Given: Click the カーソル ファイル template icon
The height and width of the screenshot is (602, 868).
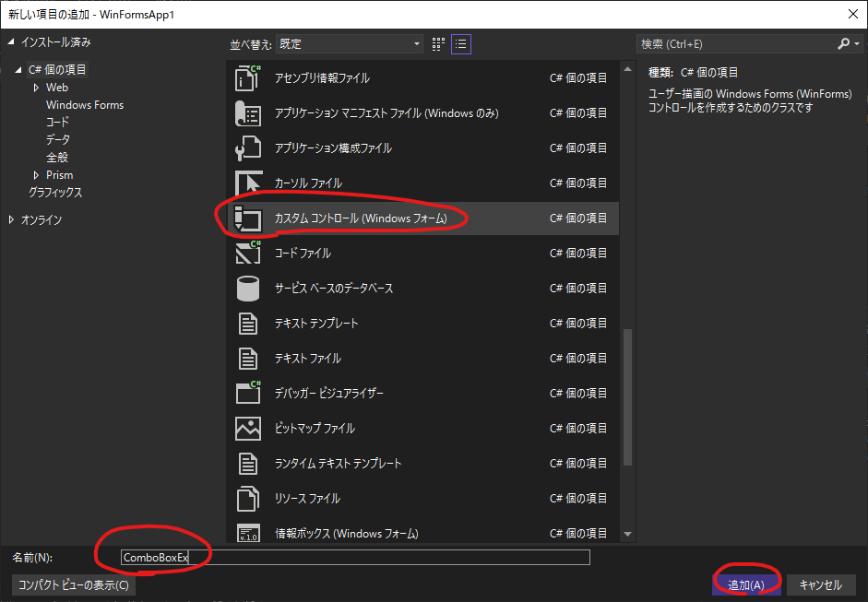Looking at the screenshot, I should click(248, 183).
